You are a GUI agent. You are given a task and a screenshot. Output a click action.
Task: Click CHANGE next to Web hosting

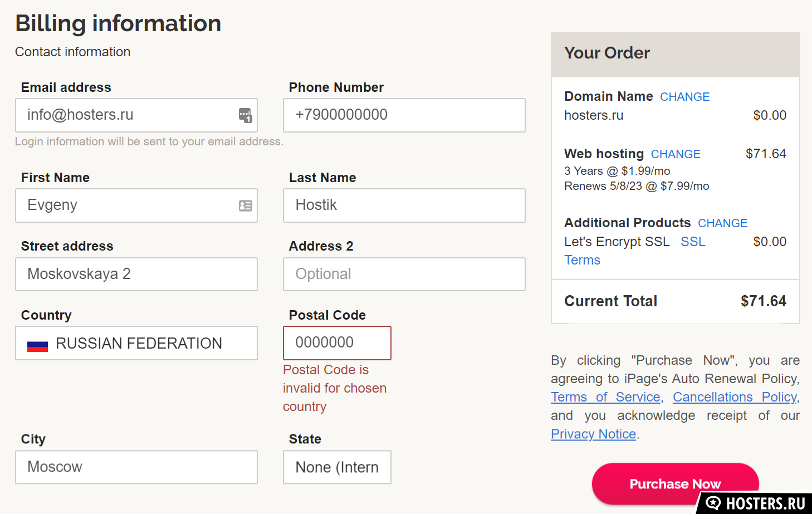click(676, 154)
